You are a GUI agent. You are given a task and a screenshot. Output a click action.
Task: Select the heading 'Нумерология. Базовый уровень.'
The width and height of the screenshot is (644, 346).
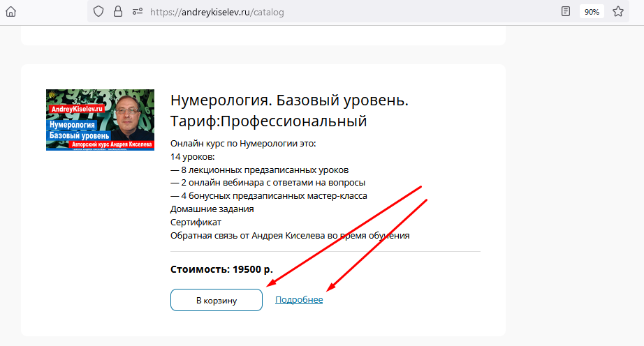pos(290,100)
